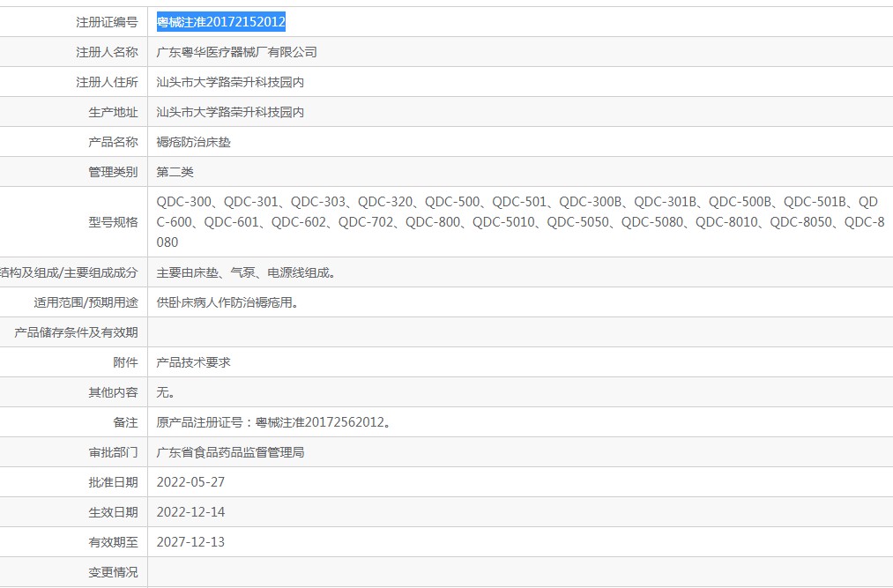
Task: Click the 生效日期 label
Action: click(x=114, y=512)
